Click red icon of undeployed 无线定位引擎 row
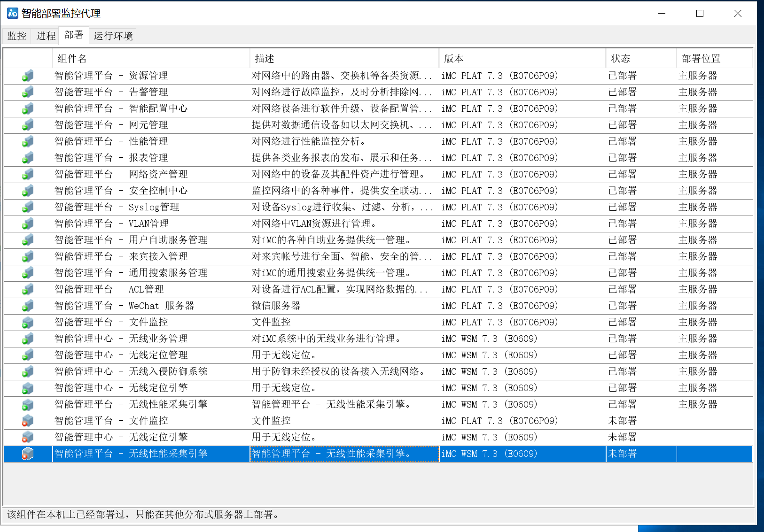This screenshot has width=764, height=532. pyautogui.click(x=28, y=437)
